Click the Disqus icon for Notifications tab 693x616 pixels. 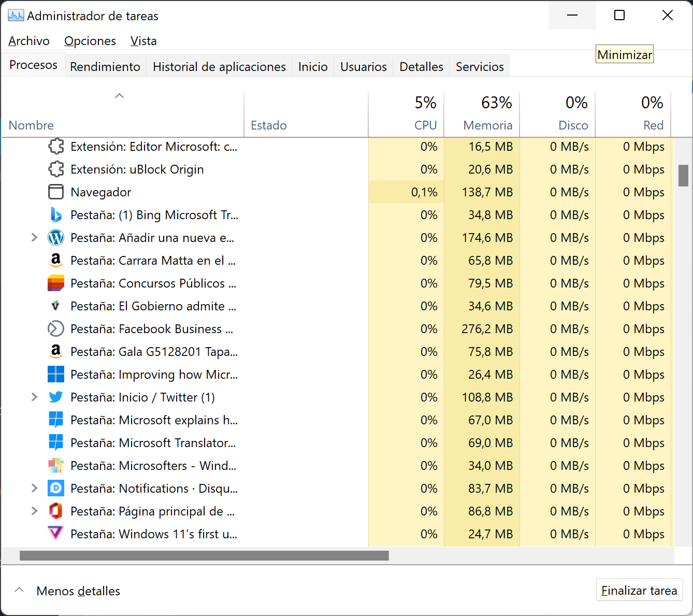[56, 489]
